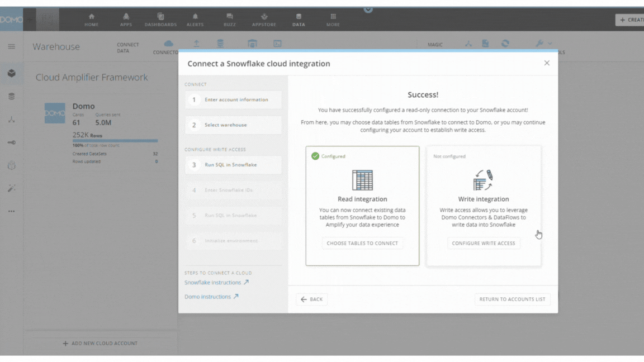The height and width of the screenshot is (362, 644).
Task: Open the Appstore from top navigation
Action: pyautogui.click(x=264, y=20)
